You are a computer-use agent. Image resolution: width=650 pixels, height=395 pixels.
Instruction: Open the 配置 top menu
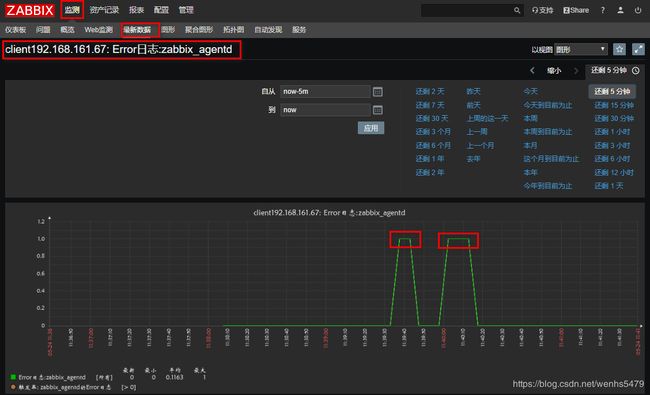pos(161,10)
